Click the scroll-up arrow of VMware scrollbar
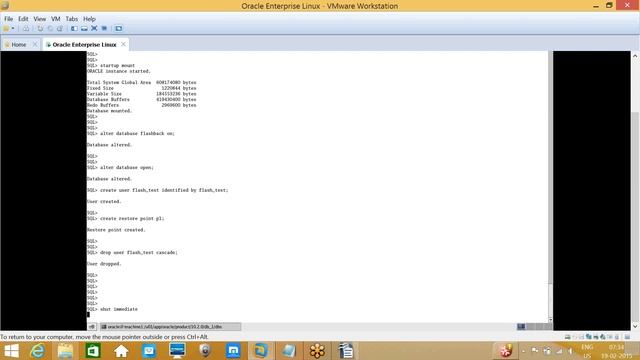Screen dimensions: 640x360 coord(635,56)
